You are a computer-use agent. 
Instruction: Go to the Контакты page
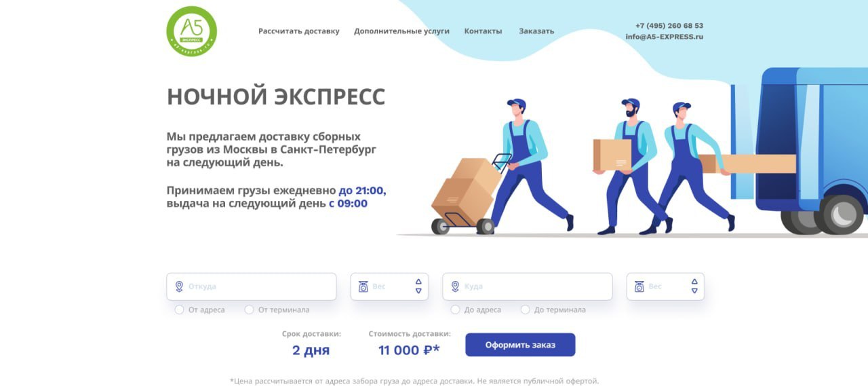tap(483, 31)
